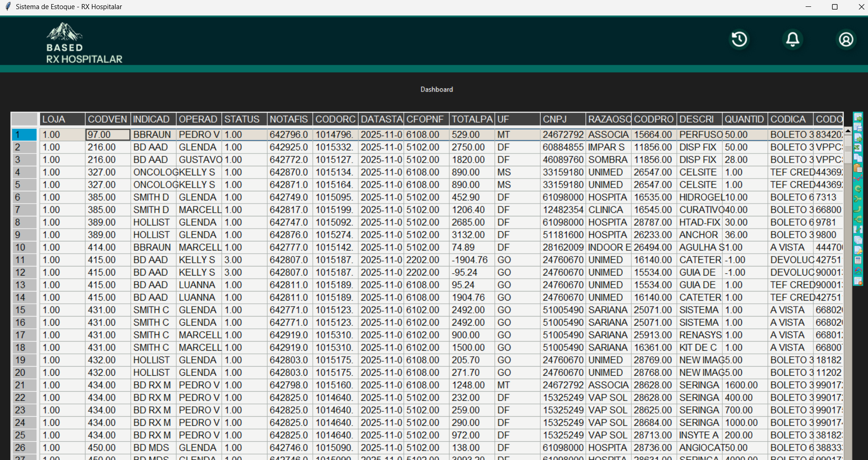Click the table's top-left corner cell

(25, 119)
